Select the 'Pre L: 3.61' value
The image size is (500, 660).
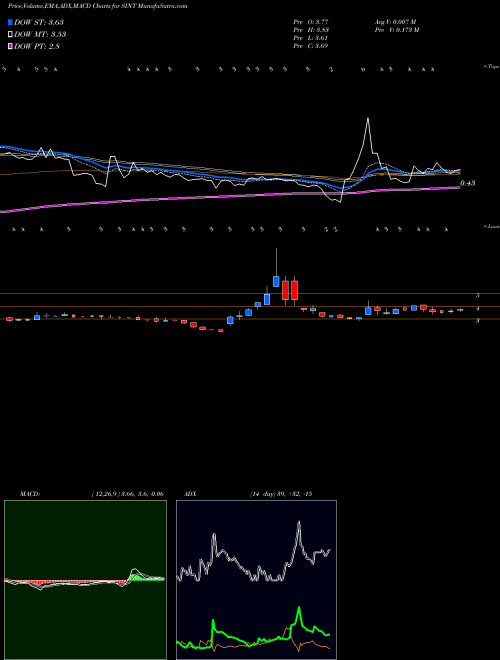coord(311,38)
